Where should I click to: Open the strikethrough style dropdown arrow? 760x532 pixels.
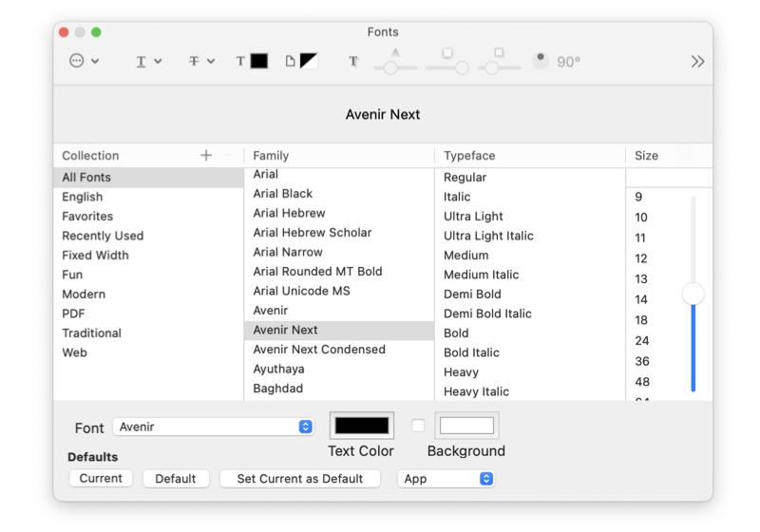point(211,62)
